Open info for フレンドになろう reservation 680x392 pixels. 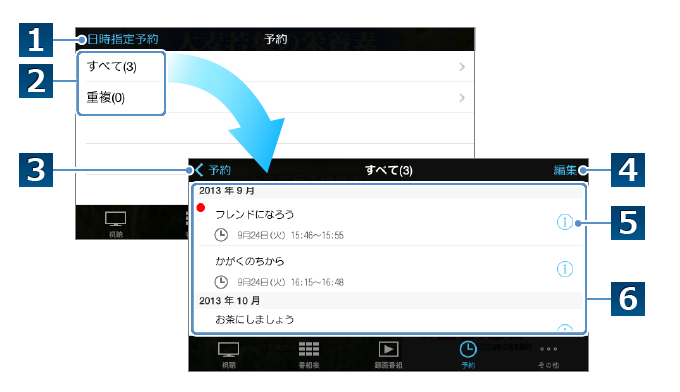click(564, 222)
